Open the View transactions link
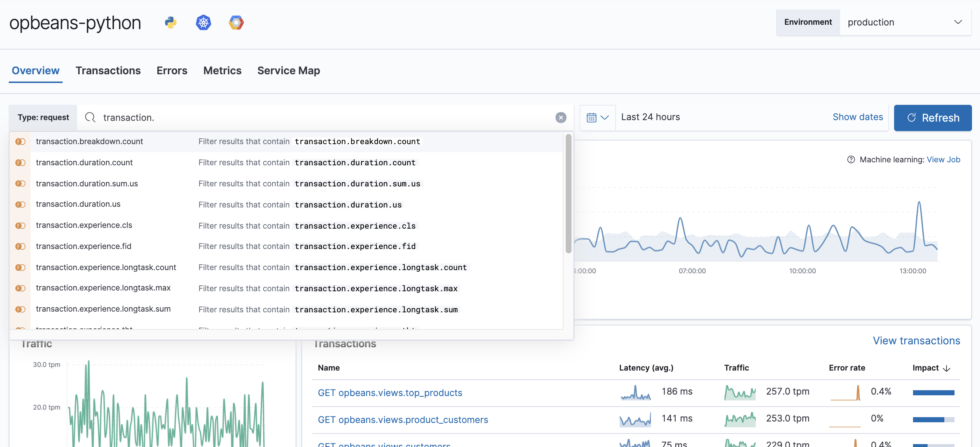This screenshot has height=447, width=980. (916, 340)
